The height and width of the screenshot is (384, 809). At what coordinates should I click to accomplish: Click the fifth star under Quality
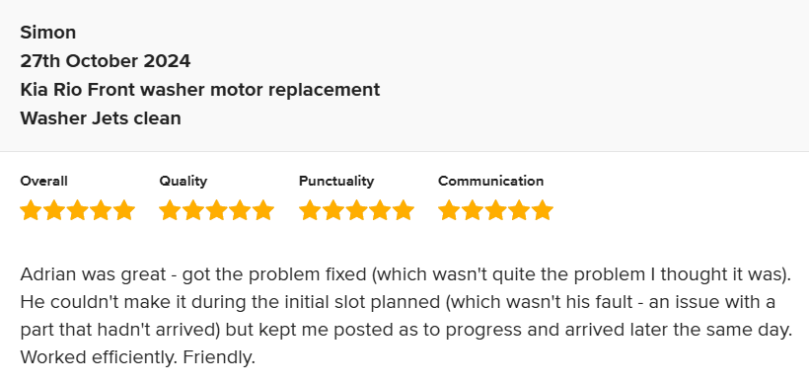263,211
